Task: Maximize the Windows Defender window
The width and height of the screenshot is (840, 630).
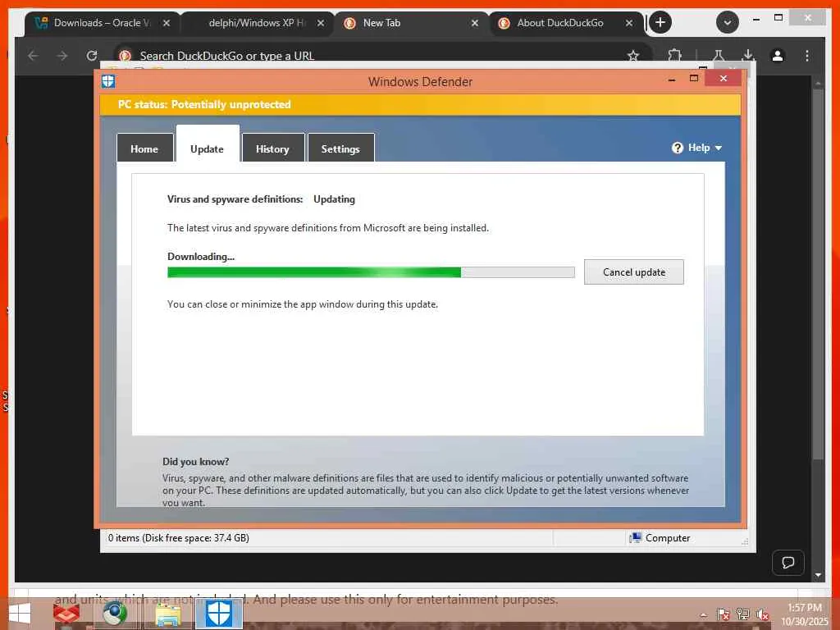Action: pyautogui.click(x=694, y=78)
